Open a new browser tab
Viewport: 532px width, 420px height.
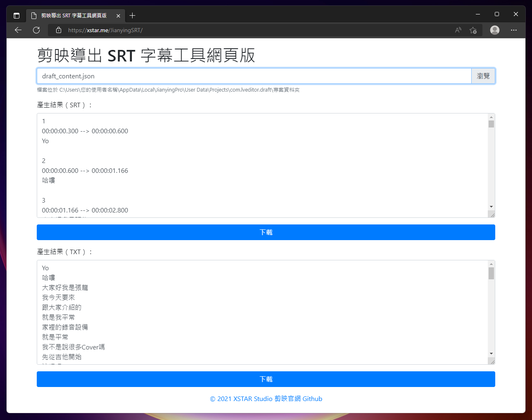click(x=132, y=16)
